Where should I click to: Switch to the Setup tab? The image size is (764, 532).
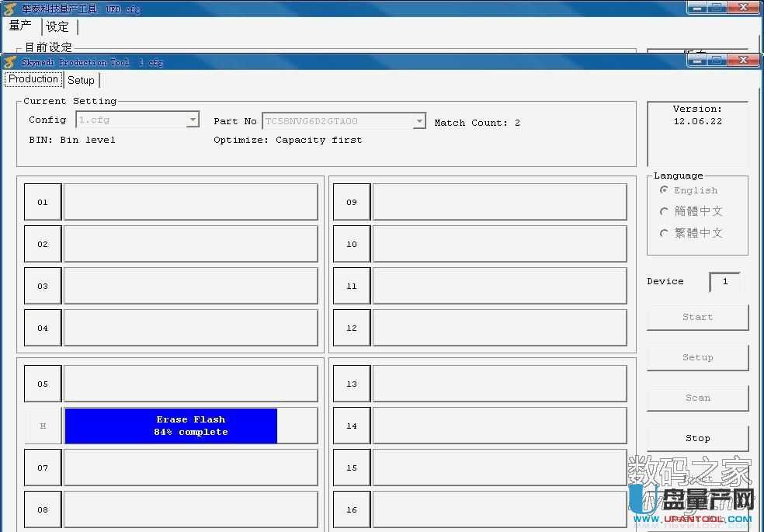click(81, 80)
